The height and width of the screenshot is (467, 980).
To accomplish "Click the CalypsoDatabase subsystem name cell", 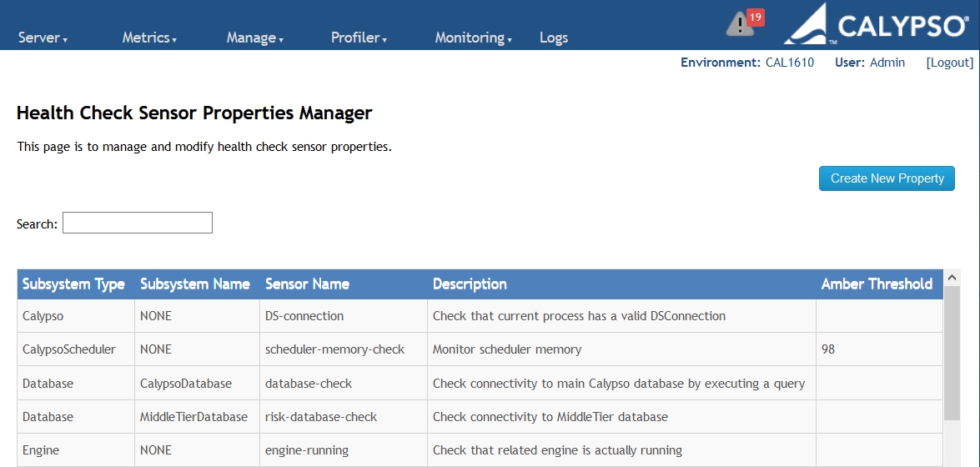I will click(x=197, y=384).
